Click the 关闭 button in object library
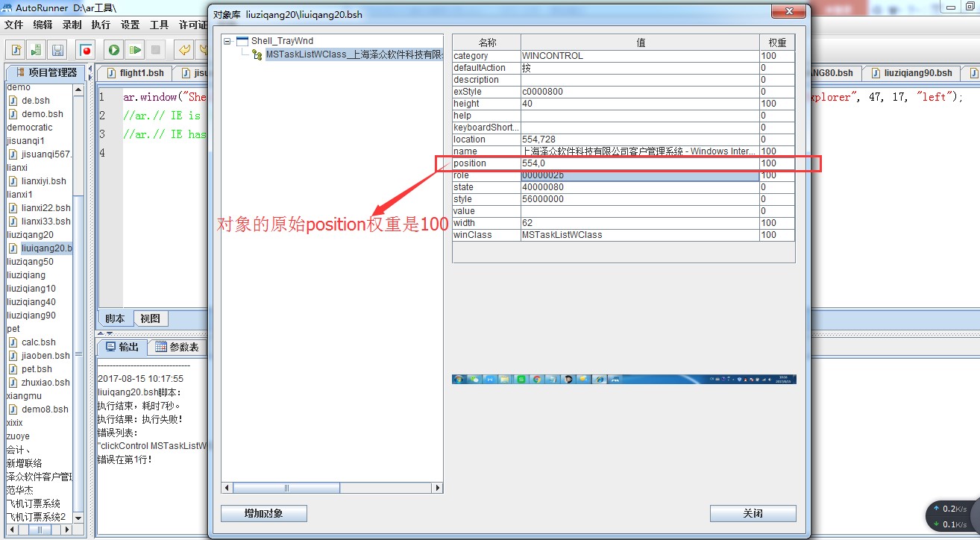 point(753,513)
